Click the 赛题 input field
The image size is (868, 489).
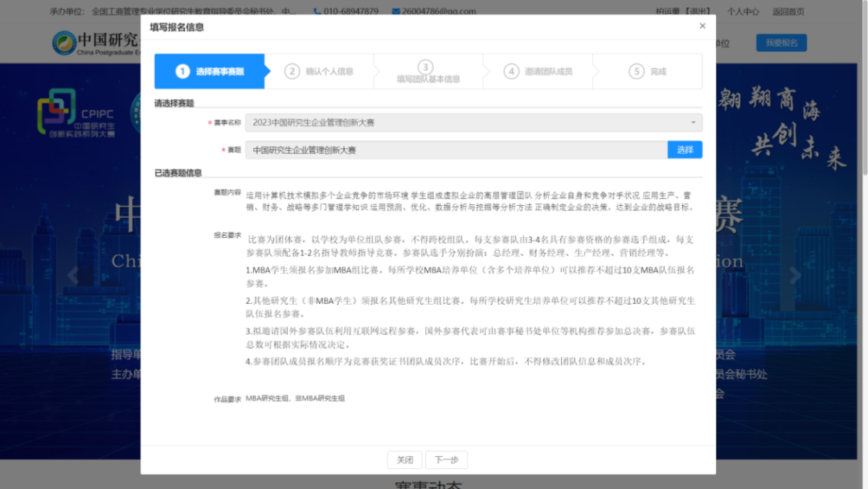(456, 150)
